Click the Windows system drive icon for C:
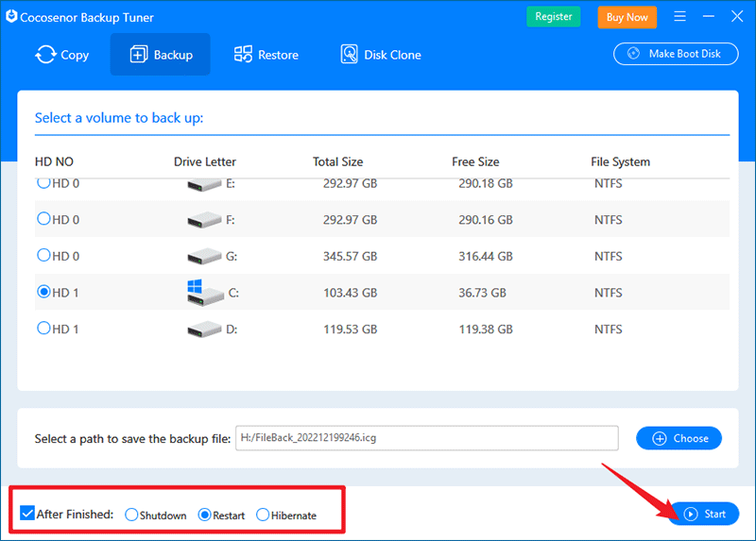This screenshot has width=756, height=541. tap(205, 293)
